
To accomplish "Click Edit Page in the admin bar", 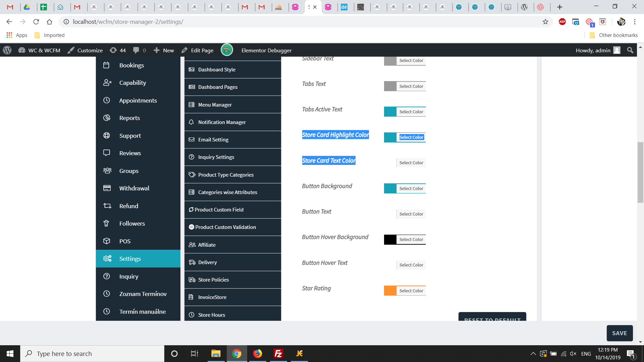I will tap(198, 50).
